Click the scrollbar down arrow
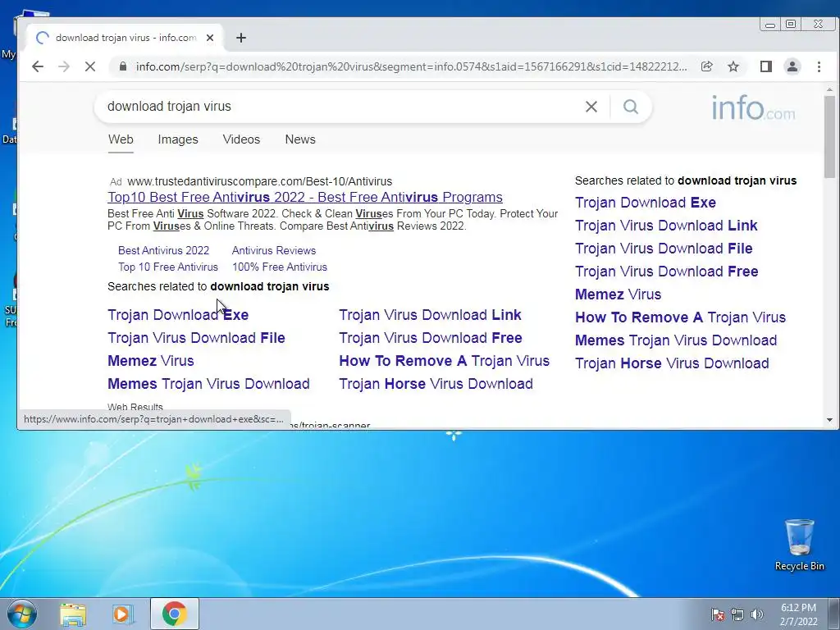 830,420
